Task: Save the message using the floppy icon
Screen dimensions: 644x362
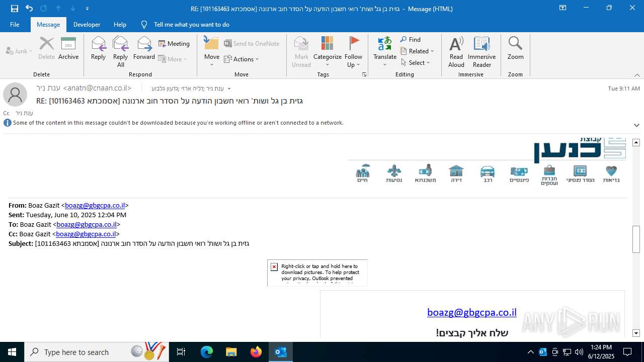Action: (14, 9)
